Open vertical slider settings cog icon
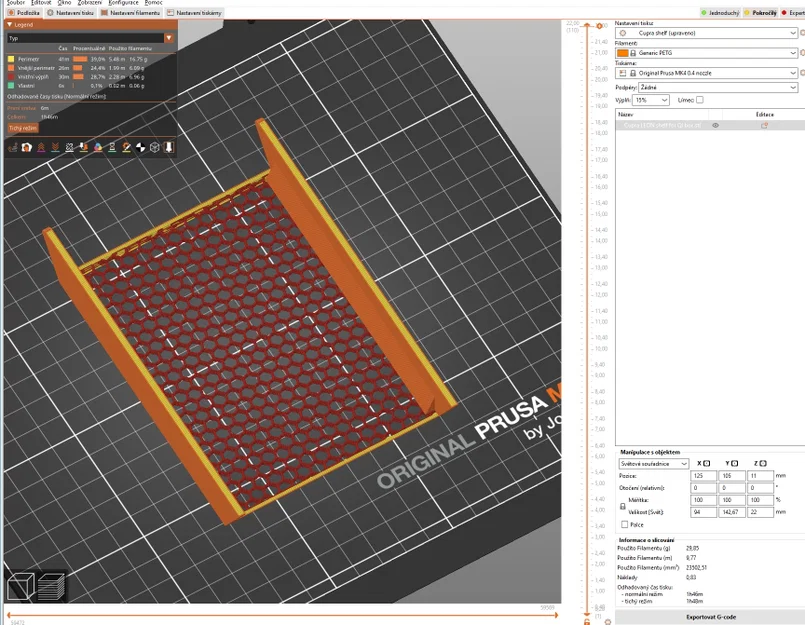Image resolution: width=805 pixels, height=625 pixels. 608,622
